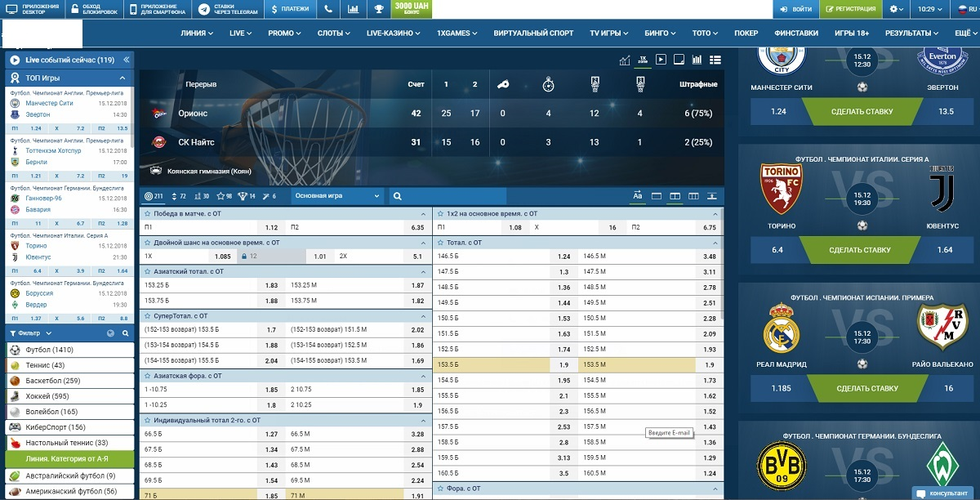
Task: Click the ВОЙТИ login button
Action: 796,9
